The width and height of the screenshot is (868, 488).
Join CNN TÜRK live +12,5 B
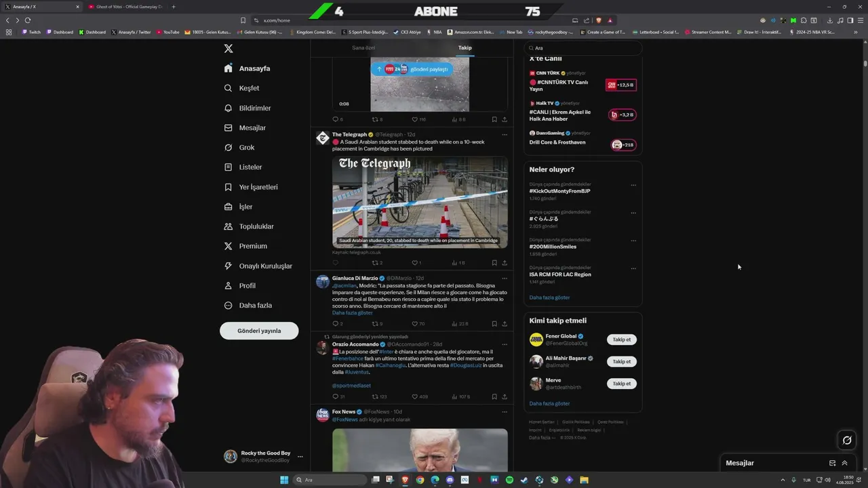[x=621, y=85]
